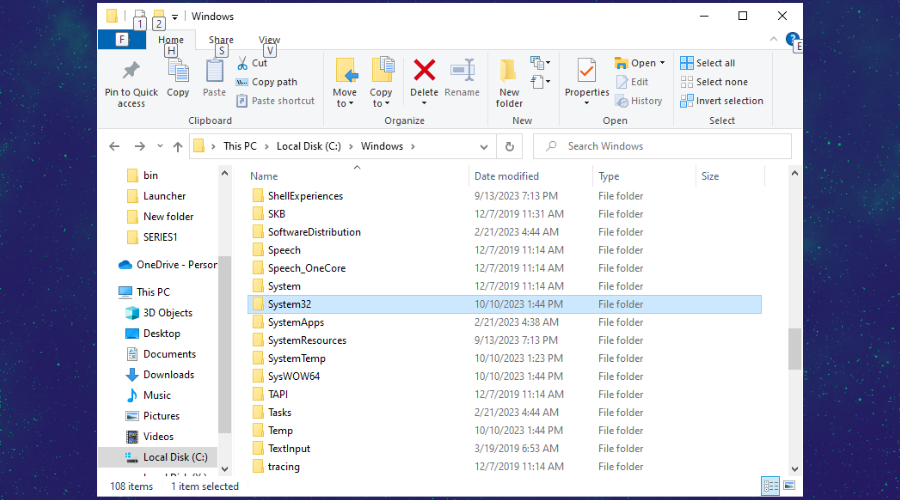
Task: Select the Speech_OneCore folder
Action: click(x=505, y=269)
